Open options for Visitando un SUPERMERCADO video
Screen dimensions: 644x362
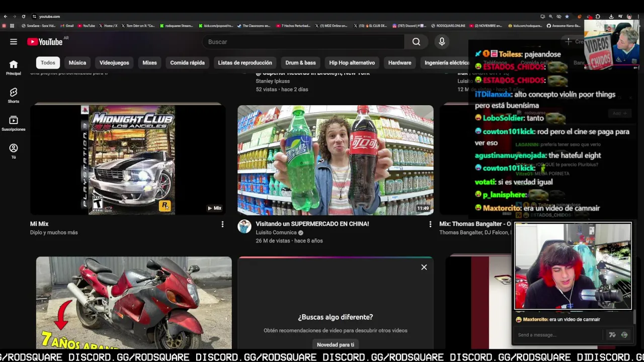pyautogui.click(x=430, y=224)
